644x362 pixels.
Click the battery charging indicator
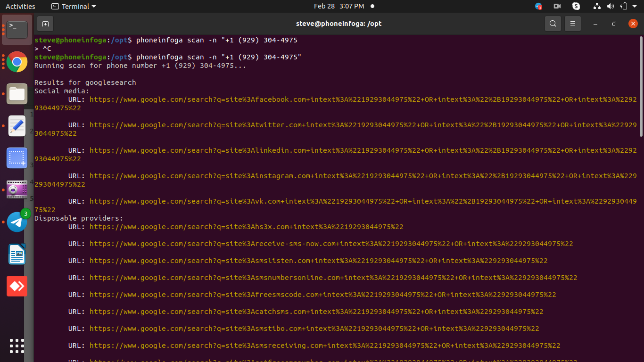(624, 6)
